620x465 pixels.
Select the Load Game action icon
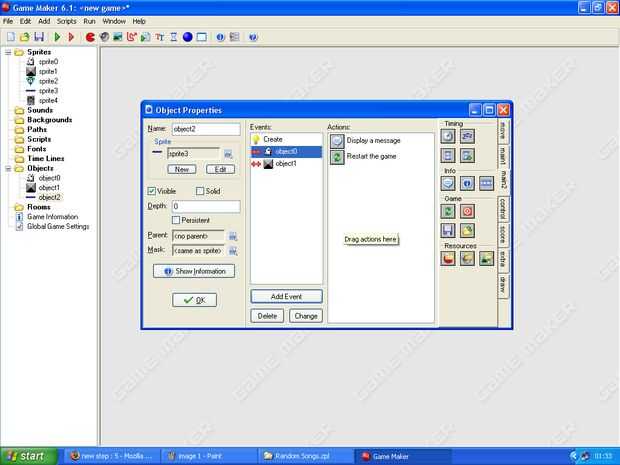point(467,231)
